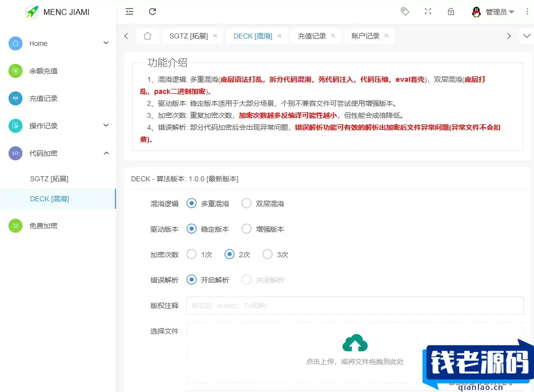Screen dimensions: 534x392
Task: Click the 操作记录 sidebar icon
Action: click(x=15, y=126)
